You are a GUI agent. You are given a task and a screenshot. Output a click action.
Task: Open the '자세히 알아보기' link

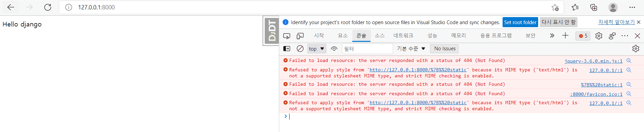coord(616,22)
